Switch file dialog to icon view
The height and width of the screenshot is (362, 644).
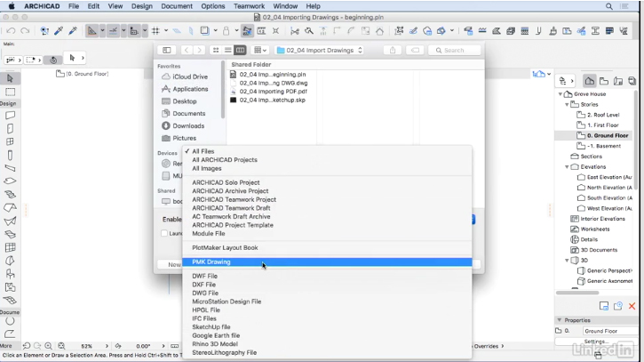click(216, 50)
